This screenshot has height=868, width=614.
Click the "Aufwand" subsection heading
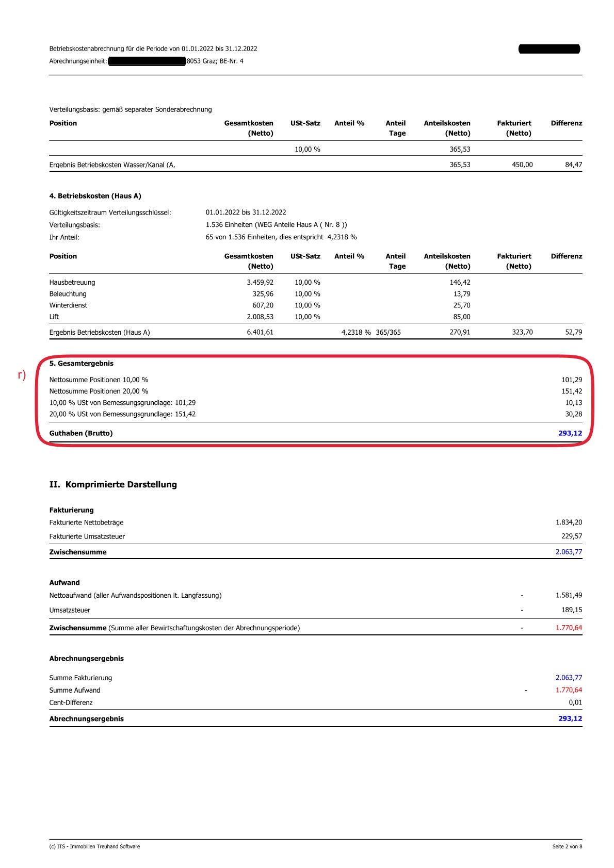click(64, 582)
